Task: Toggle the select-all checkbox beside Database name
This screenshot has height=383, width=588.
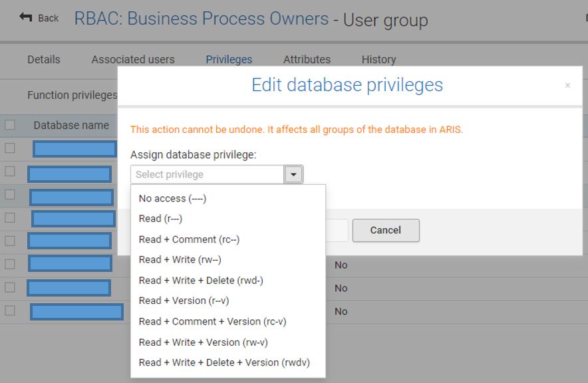Action: (x=10, y=125)
